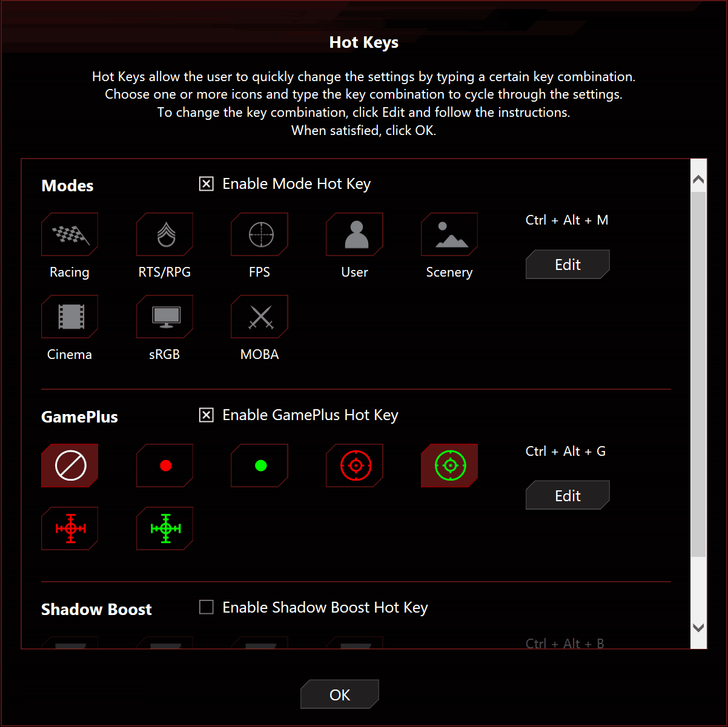Edit the Ctrl + Alt + M combination
Viewport: 728px width, 727px height.
pos(568,265)
